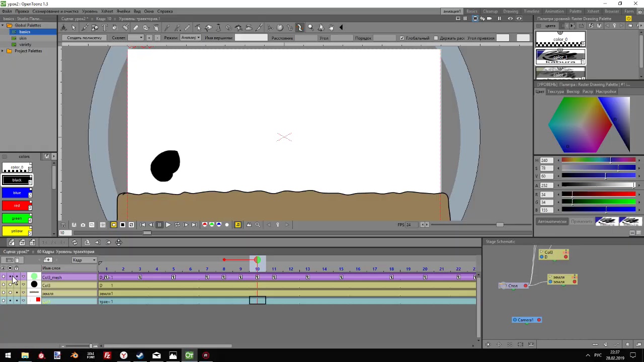Select the Brush tool
Viewport: 644px width, 362px height.
click(85, 28)
